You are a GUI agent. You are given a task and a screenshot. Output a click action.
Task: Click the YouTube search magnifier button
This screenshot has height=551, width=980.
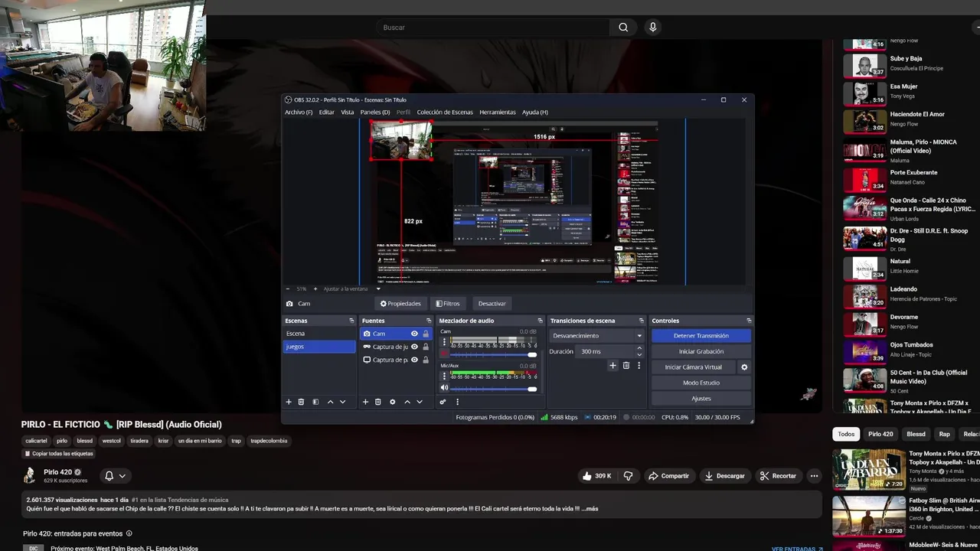623,28
